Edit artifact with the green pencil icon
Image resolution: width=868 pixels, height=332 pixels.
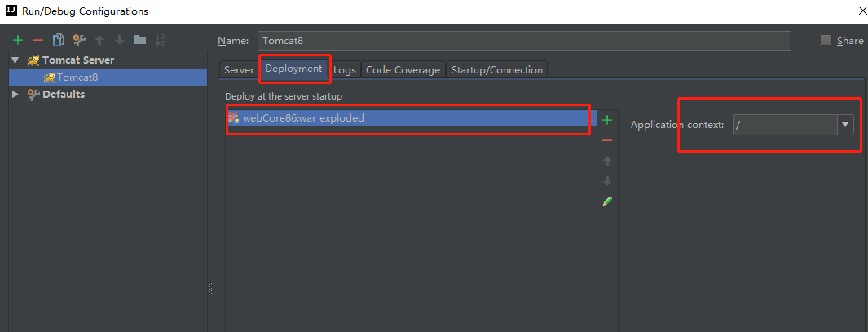point(606,201)
